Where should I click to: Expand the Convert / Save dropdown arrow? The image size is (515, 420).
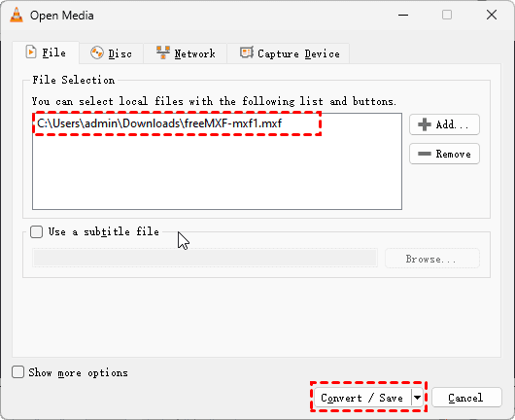(x=417, y=398)
